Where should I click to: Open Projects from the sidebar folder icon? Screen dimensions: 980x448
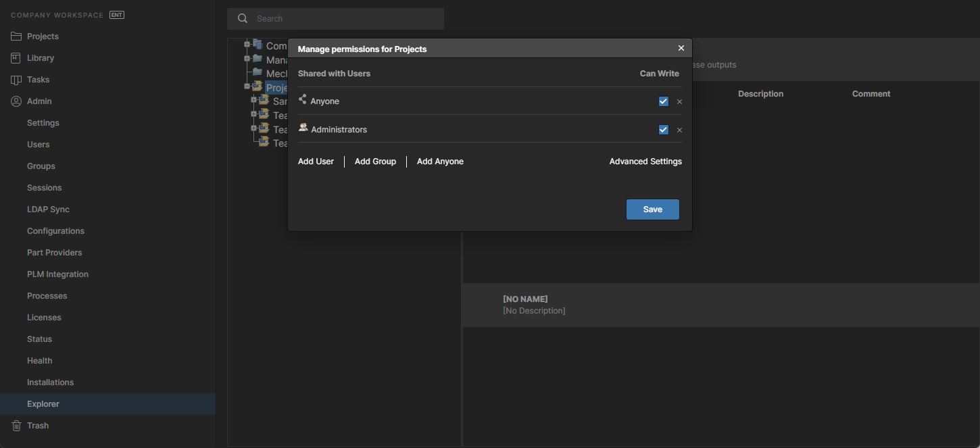16,36
